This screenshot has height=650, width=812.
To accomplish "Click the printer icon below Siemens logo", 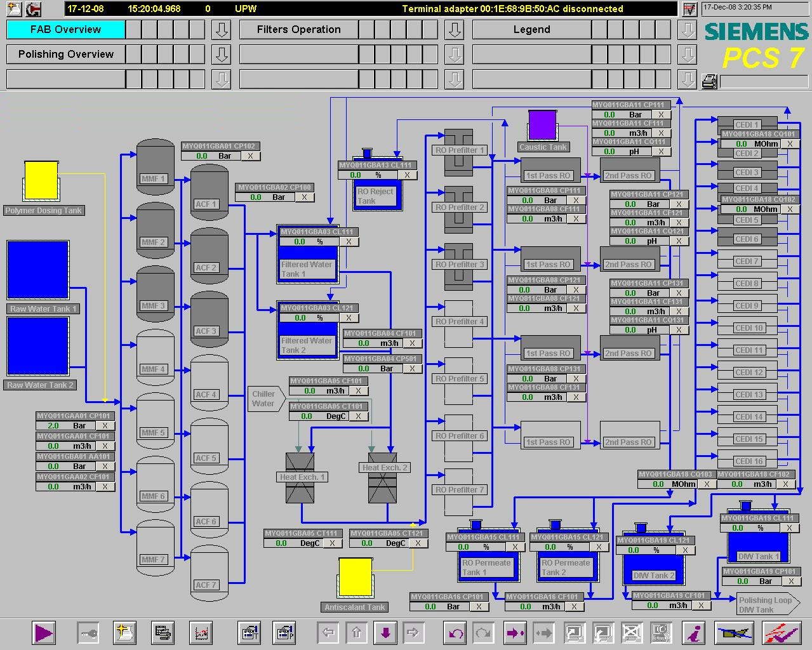I will coord(709,81).
